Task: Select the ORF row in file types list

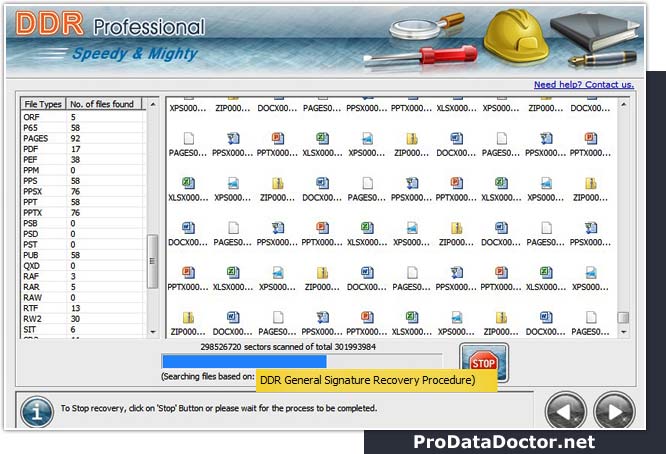Action: (x=82, y=117)
